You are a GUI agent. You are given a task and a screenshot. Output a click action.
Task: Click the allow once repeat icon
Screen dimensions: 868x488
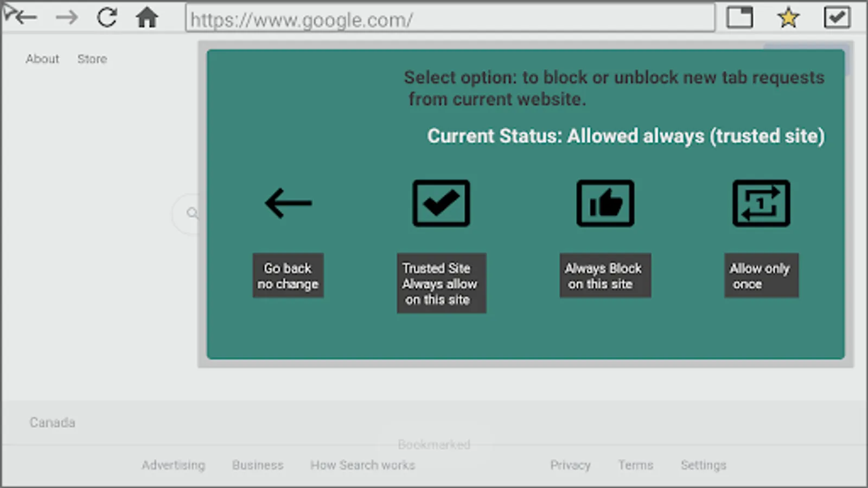click(761, 203)
